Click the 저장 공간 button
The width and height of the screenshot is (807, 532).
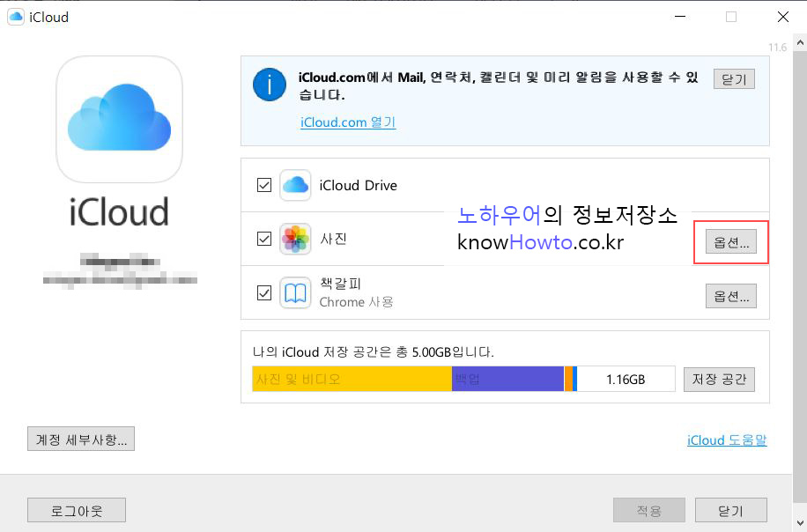click(x=719, y=380)
